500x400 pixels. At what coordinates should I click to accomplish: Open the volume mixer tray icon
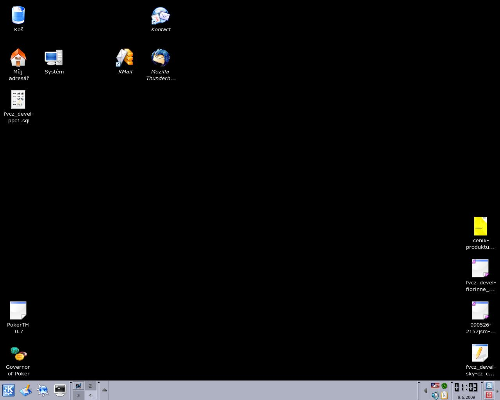coord(435,395)
